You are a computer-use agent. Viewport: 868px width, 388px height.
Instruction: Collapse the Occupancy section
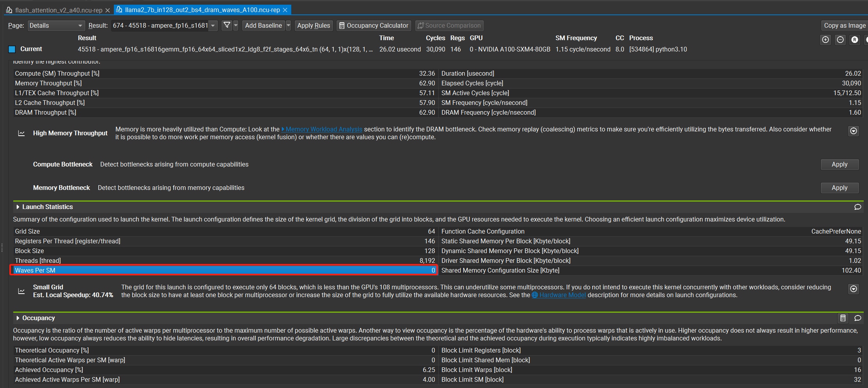(x=18, y=318)
